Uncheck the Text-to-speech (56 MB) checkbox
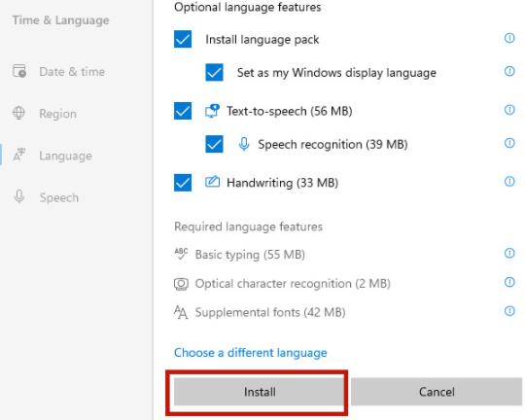 pyautogui.click(x=183, y=111)
